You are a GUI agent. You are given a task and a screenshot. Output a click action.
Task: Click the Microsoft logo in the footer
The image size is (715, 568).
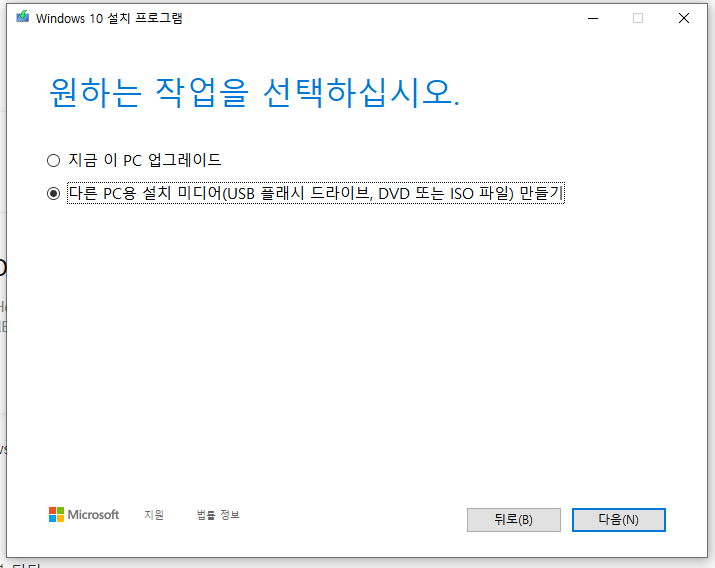(84, 515)
